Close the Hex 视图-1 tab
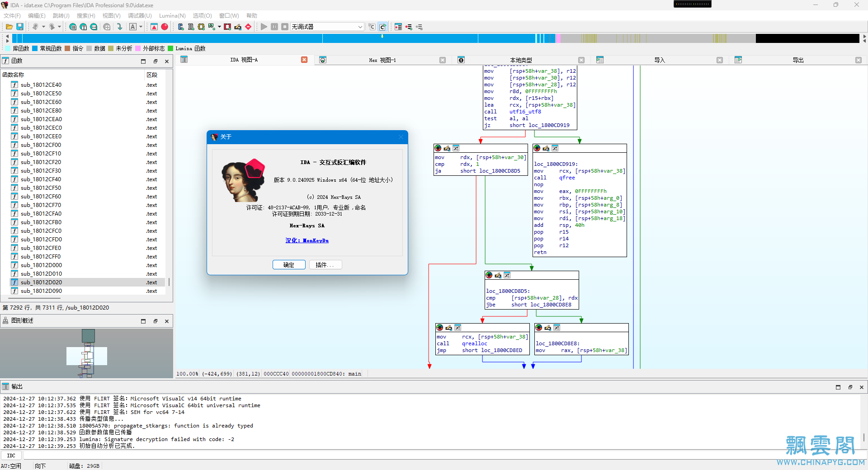Viewport: 868px width, 470px height. 443,60
